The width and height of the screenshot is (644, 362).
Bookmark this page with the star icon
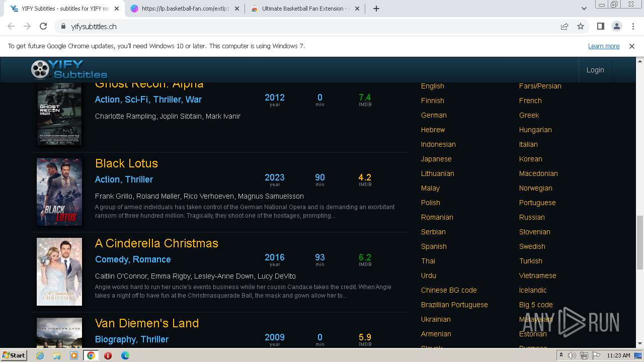click(x=581, y=26)
